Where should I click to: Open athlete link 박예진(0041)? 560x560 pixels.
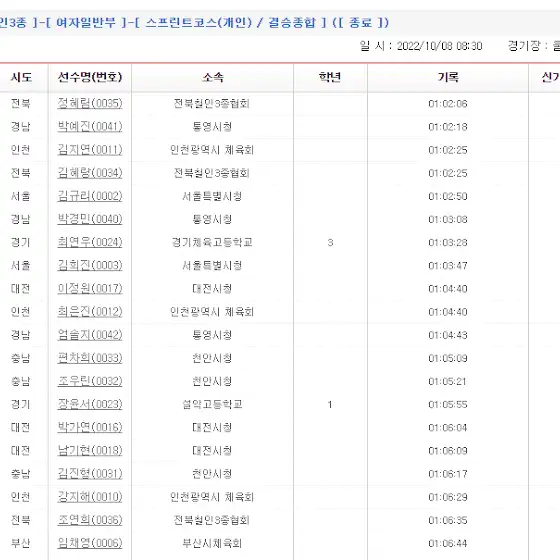point(90,126)
